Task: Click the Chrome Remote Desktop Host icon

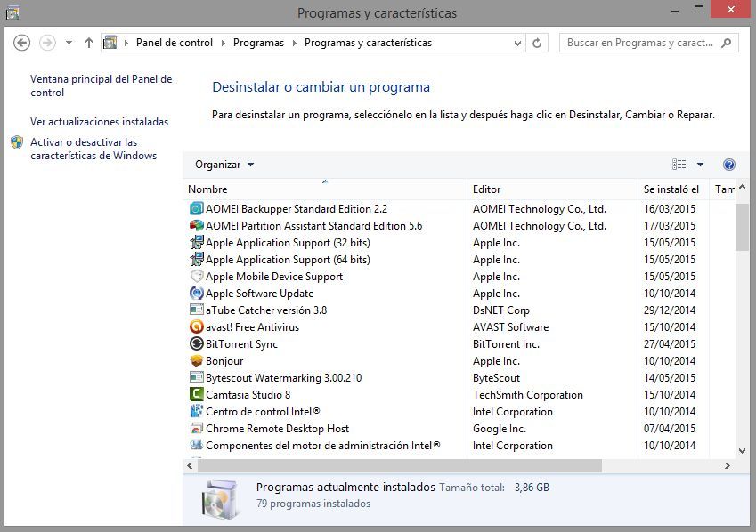Action: (196, 428)
